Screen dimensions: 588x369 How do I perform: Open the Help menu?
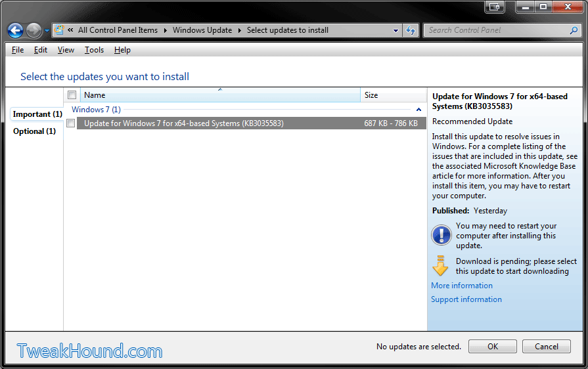(122, 50)
